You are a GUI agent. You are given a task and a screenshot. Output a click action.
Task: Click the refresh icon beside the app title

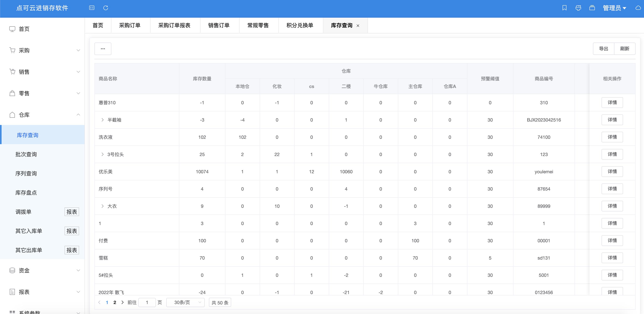105,8
